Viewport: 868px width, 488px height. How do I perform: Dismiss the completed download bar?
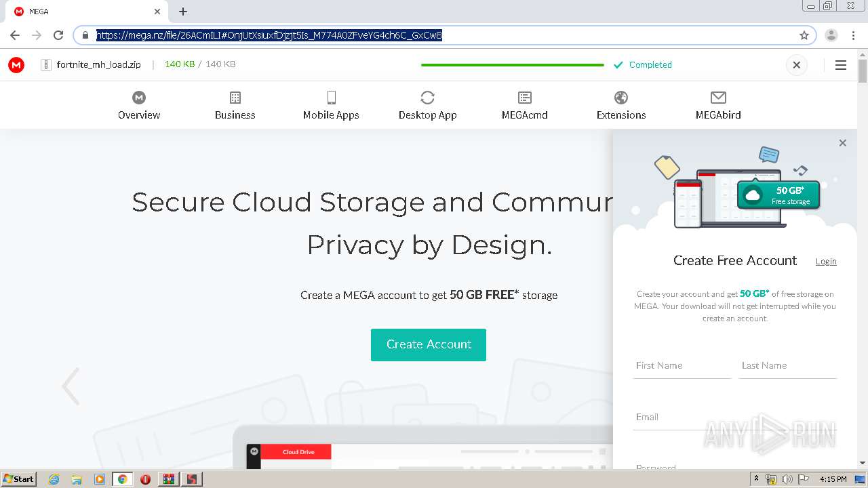[797, 65]
